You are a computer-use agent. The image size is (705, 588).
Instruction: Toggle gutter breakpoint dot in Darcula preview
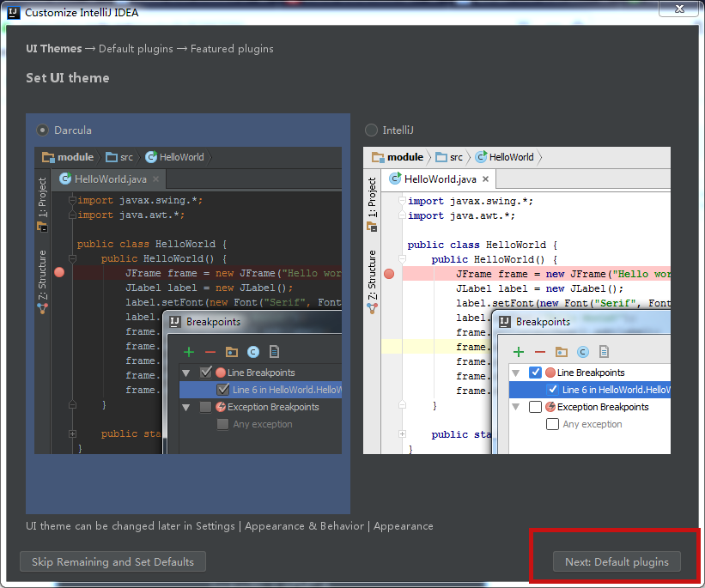59,272
